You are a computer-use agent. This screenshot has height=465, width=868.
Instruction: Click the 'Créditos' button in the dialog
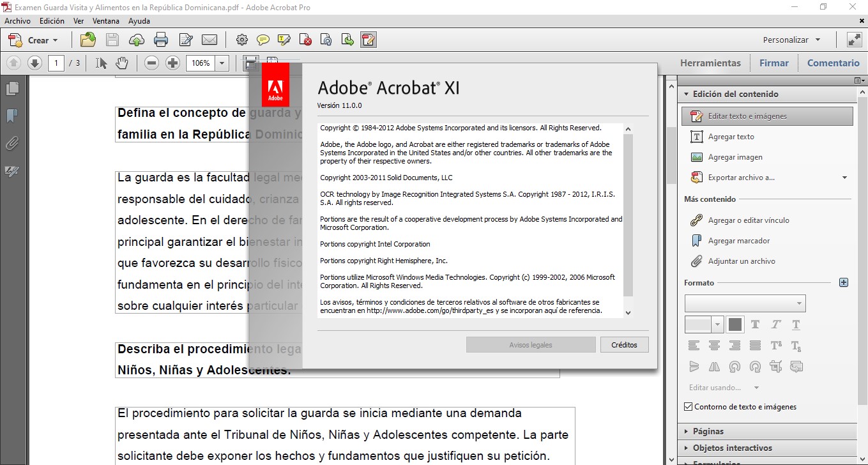point(624,344)
